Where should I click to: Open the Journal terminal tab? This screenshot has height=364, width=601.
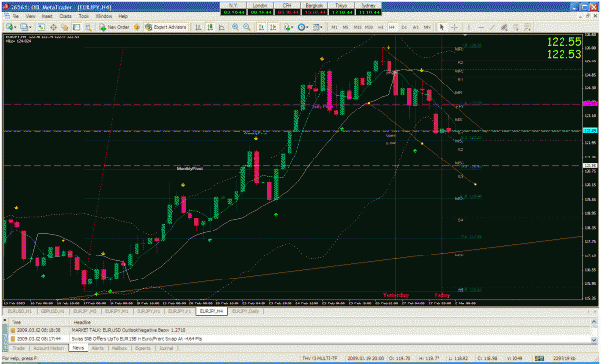166,348
